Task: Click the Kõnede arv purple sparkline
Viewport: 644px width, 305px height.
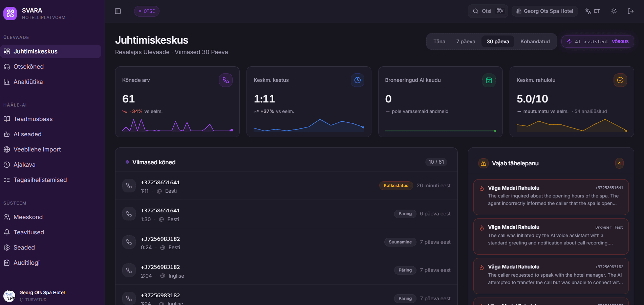Action: 177,125
